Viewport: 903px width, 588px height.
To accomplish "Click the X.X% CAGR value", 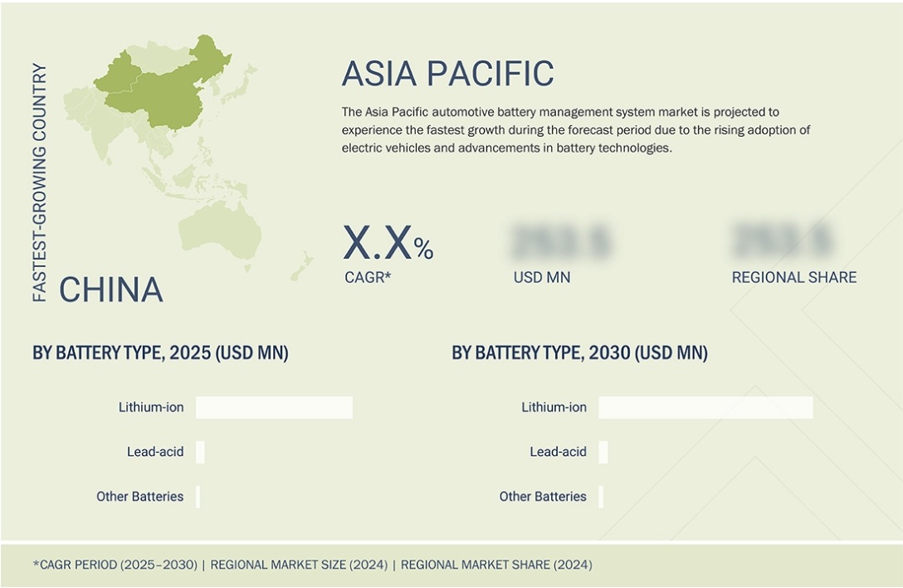I will pos(388,244).
